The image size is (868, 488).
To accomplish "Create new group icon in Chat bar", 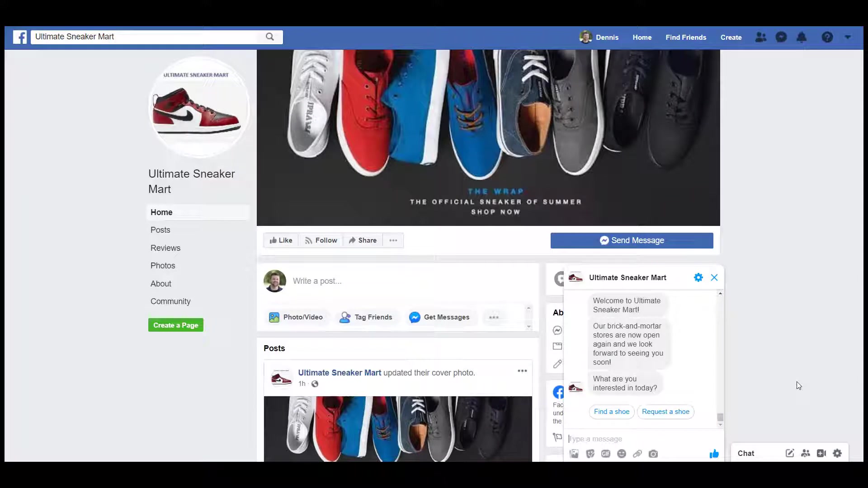I will pyautogui.click(x=806, y=453).
